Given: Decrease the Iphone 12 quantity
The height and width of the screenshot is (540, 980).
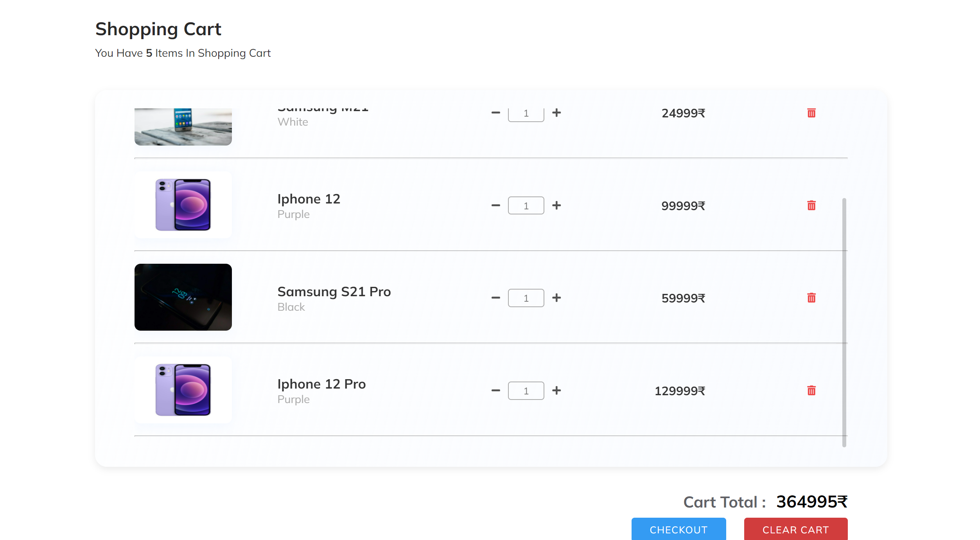Looking at the screenshot, I should [495, 205].
